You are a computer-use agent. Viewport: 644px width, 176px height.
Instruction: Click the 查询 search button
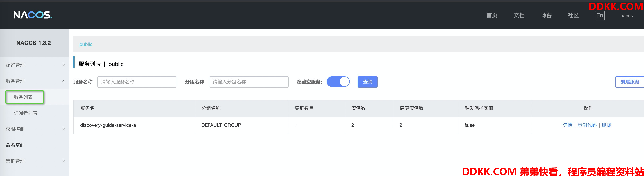(367, 82)
